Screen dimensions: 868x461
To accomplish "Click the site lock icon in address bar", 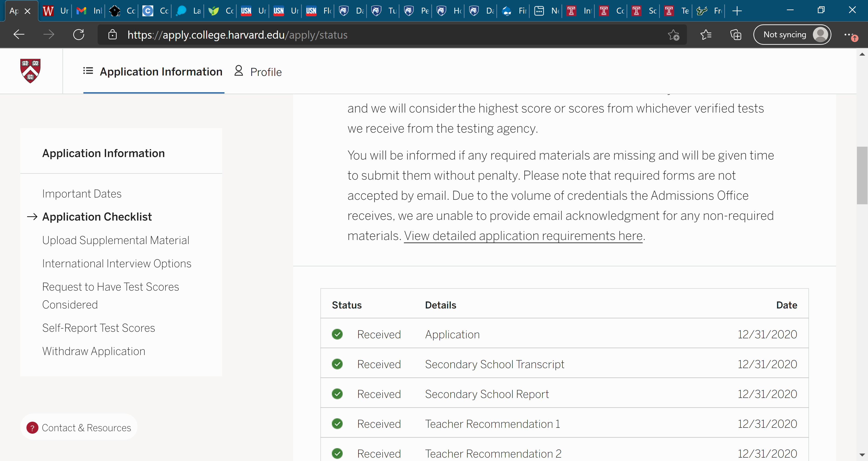I will coord(113,35).
